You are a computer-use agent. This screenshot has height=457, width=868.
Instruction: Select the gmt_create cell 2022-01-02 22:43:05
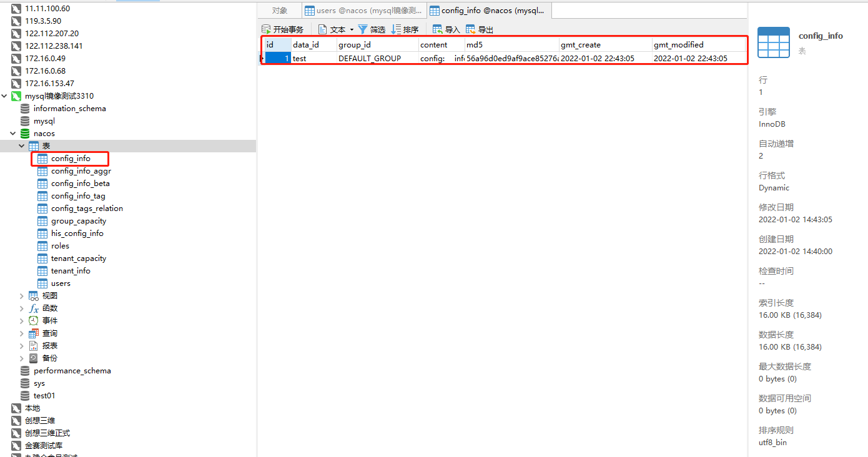coord(606,58)
